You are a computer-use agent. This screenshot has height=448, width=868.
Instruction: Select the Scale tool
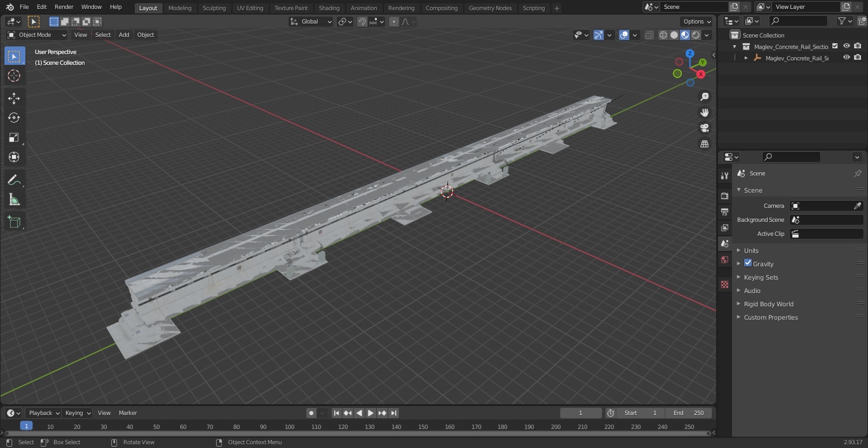[x=14, y=138]
